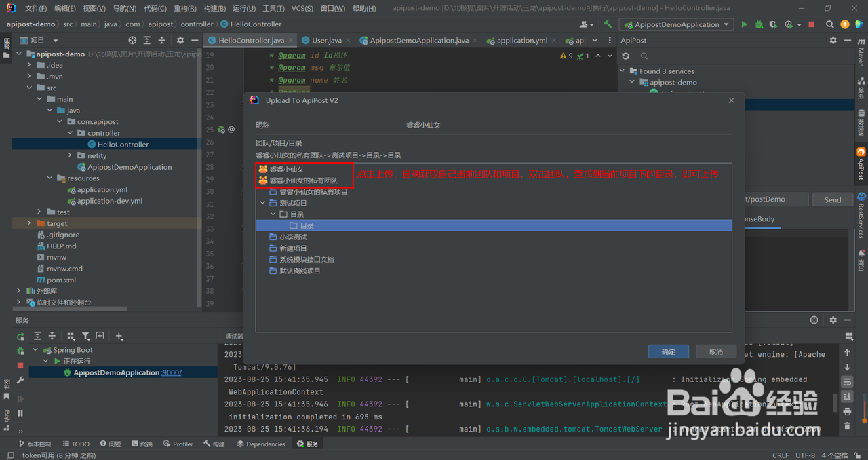The width and height of the screenshot is (868, 460).
Task: Open the wrench settings icon in the Services toolbar
Action: click(x=20, y=381)
